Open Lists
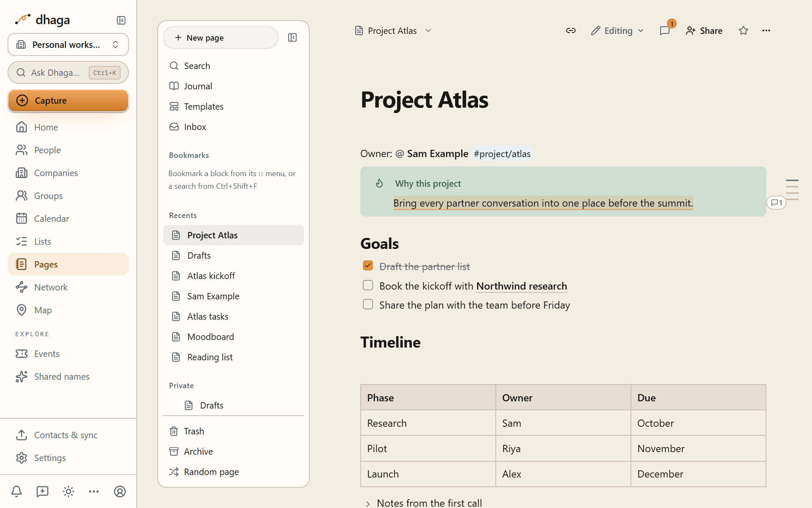Viewport: 812px width, 508px height. 68,241
